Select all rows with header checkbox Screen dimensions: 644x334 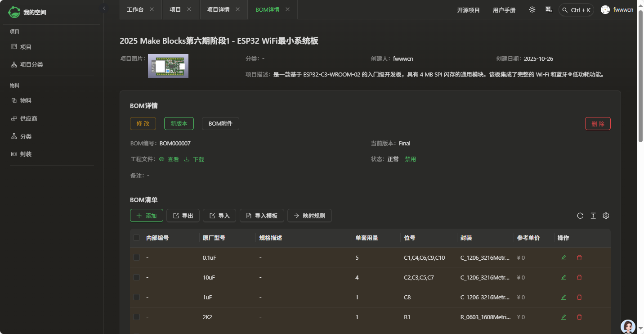[x=137, y=238]
